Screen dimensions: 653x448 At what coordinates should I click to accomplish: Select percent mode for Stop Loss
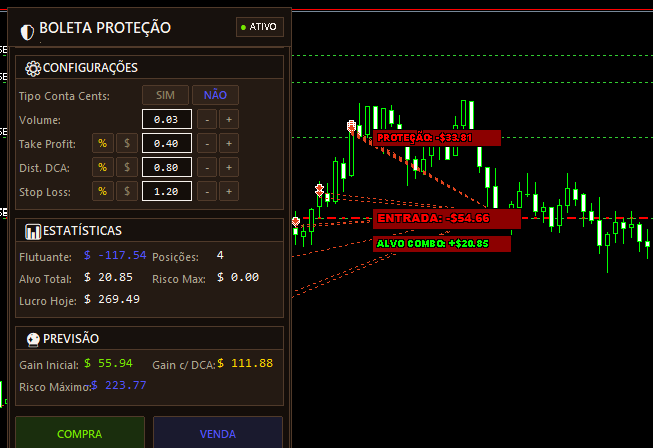tap(102, 192)
